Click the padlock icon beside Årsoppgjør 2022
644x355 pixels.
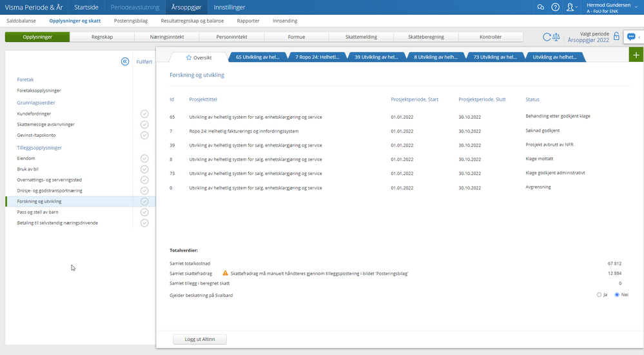616,36
